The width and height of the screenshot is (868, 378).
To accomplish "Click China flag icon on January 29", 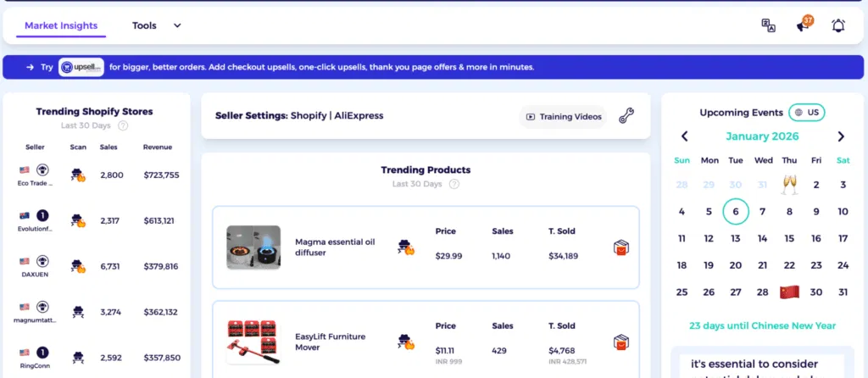I will [789, 292].
